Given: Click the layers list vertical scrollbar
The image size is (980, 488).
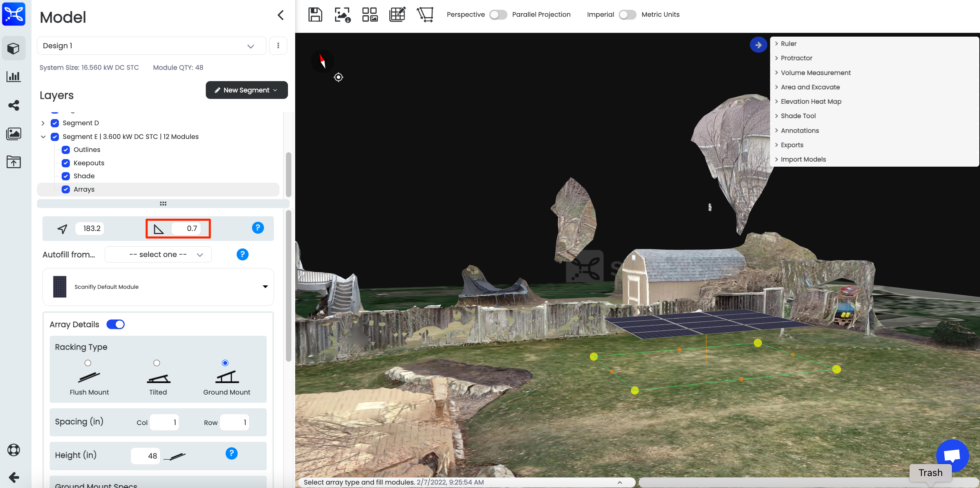Looking at the screenshot, I should click(289, 175).
